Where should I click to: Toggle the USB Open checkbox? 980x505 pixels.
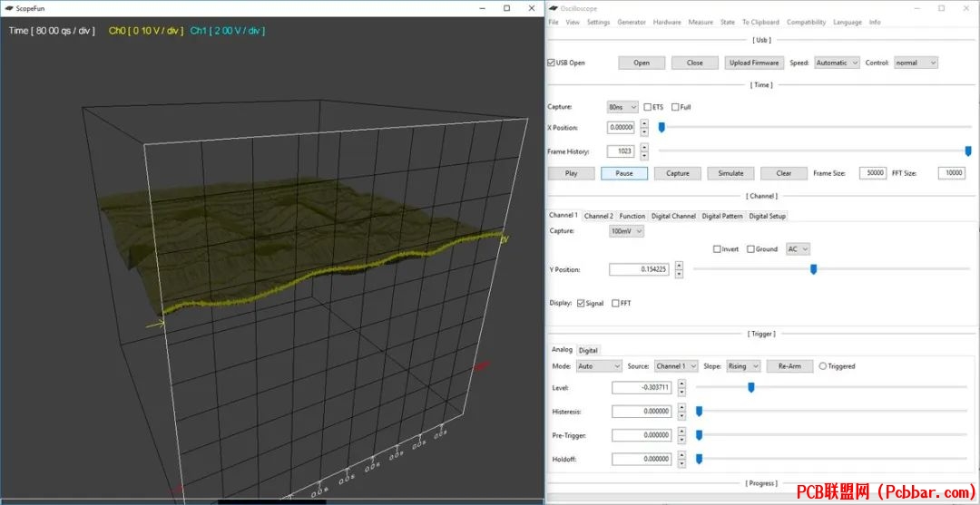(x=551, y=63)
